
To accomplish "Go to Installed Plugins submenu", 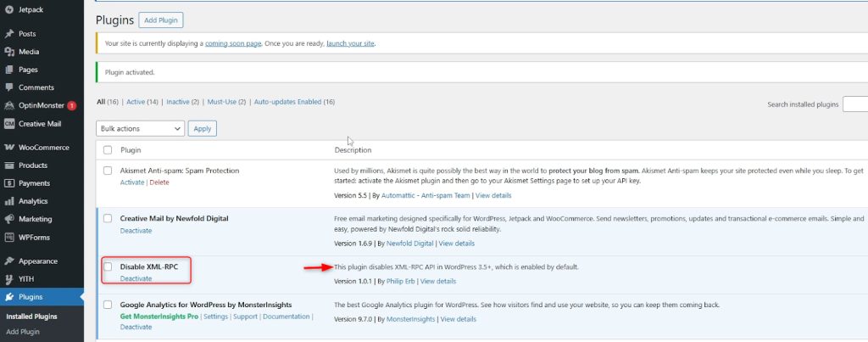I will coord(31,317).
